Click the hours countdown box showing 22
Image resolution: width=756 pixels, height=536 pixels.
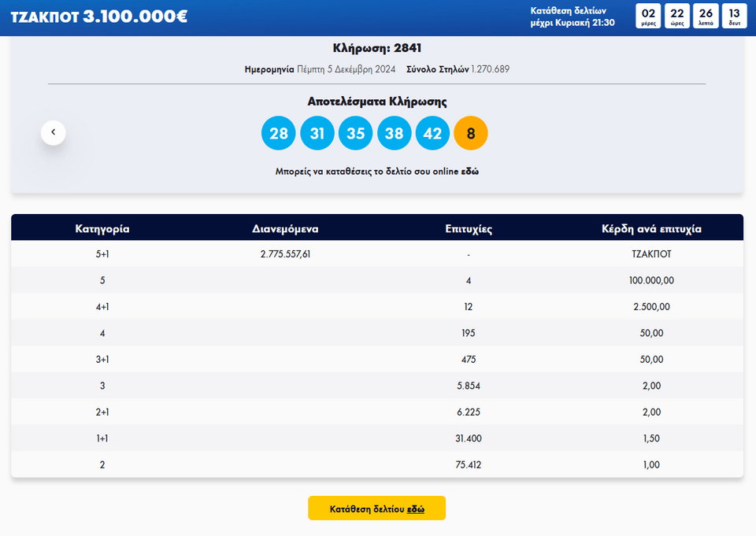tap(677, 16)
